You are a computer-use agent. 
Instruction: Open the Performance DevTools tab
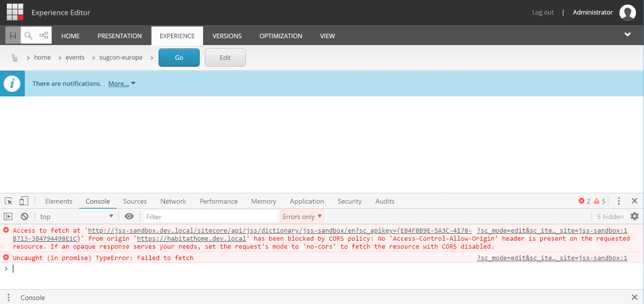pyautogui.click(x=218, y=201)
